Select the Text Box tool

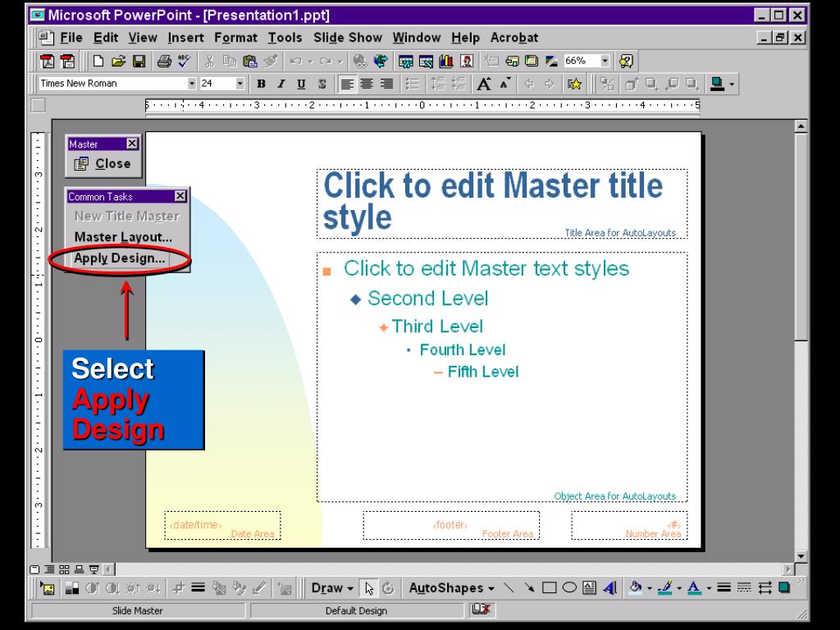click(589, 588)
